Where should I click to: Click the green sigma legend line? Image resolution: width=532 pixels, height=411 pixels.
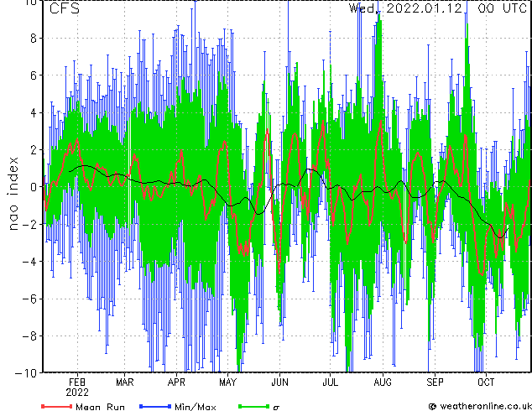click(253, 406)
